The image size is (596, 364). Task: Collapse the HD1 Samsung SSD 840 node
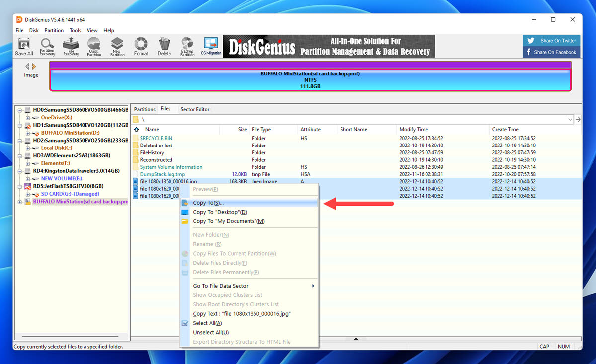(20, 125)
